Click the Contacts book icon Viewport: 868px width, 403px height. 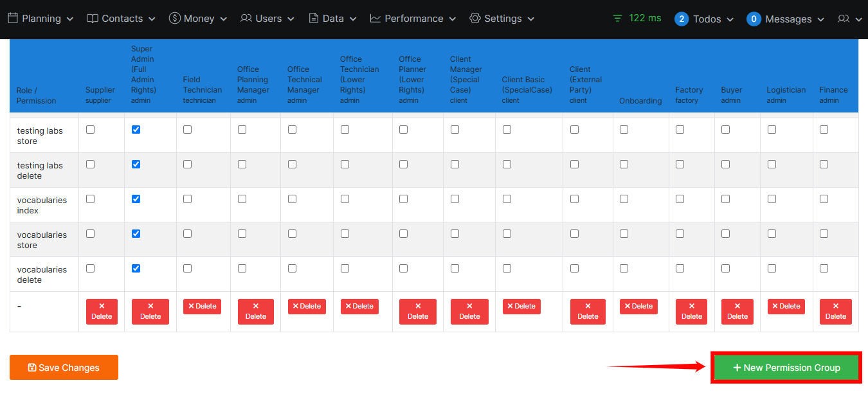pos(93,19)
